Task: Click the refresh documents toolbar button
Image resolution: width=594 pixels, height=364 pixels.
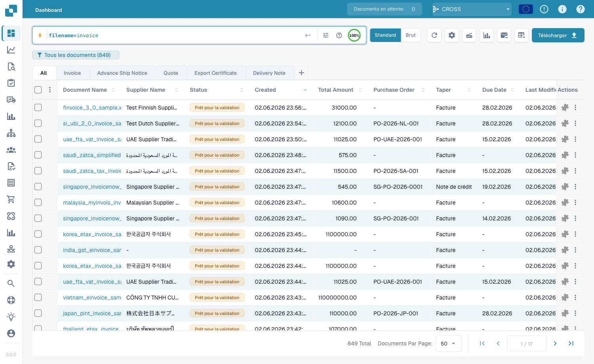Action: click(434, 35)
